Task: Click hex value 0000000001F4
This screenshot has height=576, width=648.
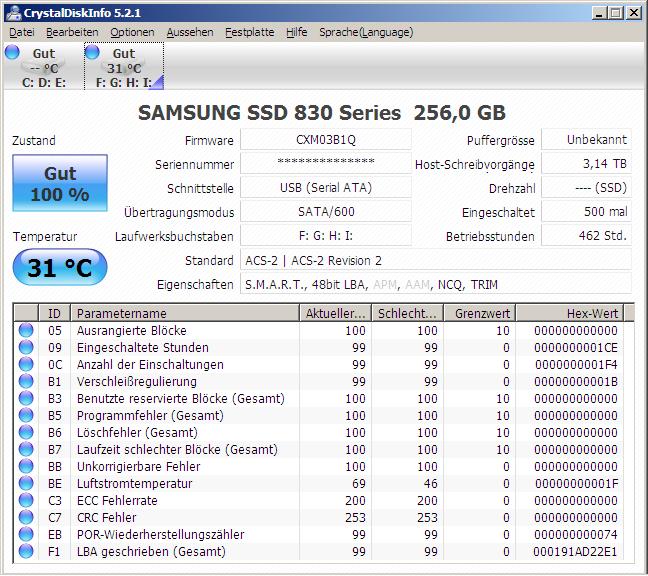Action: [576, 364]
